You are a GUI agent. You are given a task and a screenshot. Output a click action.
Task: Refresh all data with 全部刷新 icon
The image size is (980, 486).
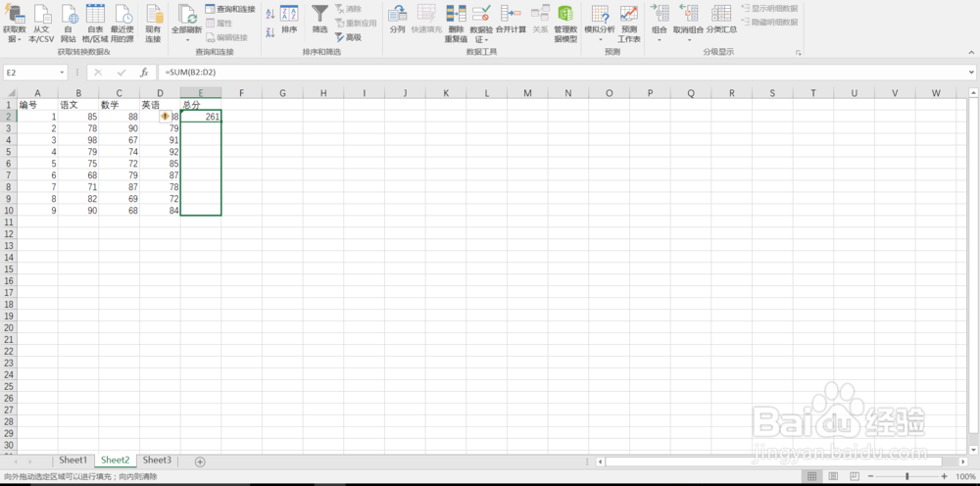click(187, 15)
